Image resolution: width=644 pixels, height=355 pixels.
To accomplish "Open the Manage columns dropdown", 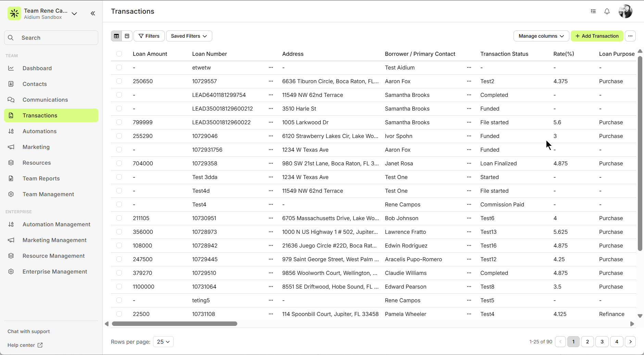I will (x=541, y=36).
